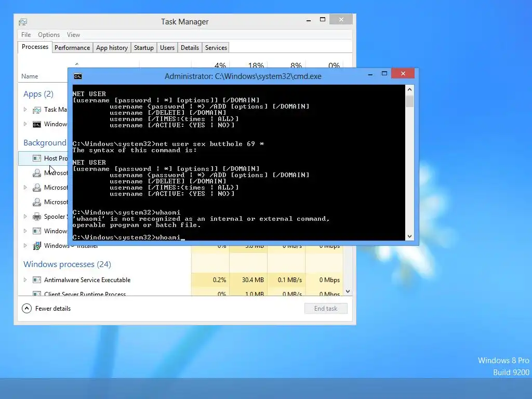Select the Background processes group heading
Viewport: 532px width, 399px height.
coord(45,143)
